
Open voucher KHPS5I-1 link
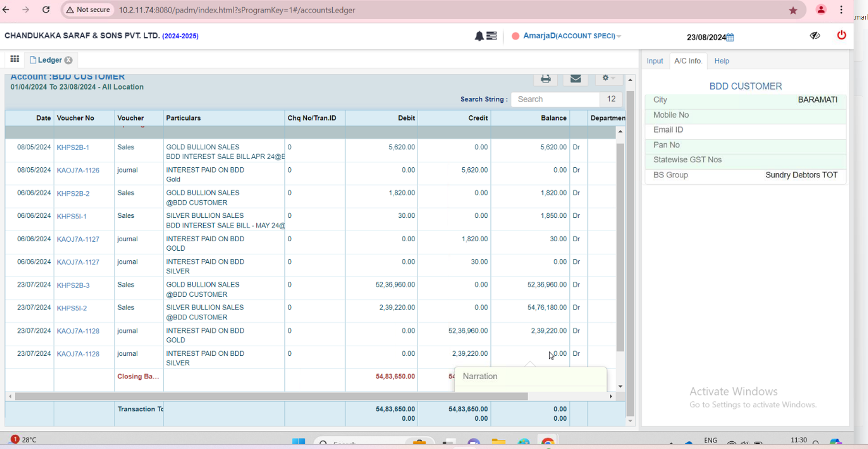[72, 216]
